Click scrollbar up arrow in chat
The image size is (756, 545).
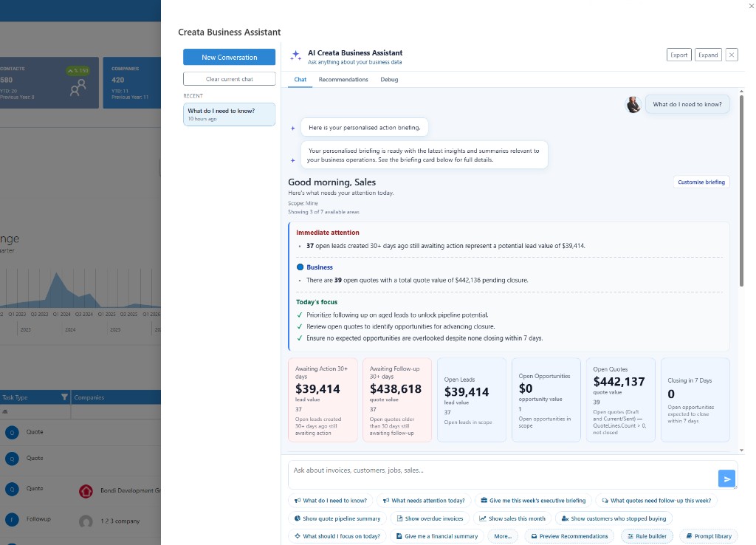tap(741, 91)
